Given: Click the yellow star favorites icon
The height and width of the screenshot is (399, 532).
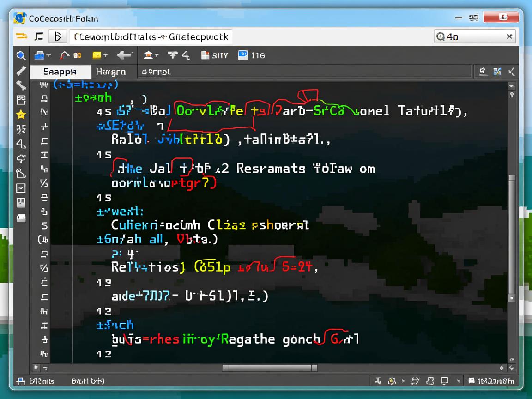Looking at the screenshot, I should coord(21,115).
